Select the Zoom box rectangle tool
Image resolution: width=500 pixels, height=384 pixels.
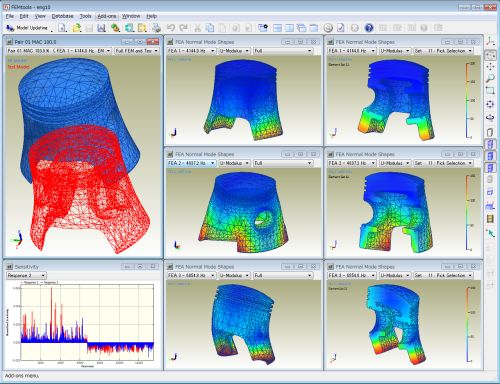click(x=490, y=91)
